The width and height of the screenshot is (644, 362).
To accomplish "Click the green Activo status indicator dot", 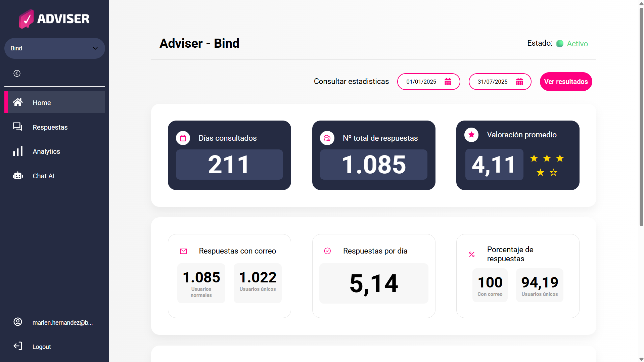I will tap(560, 44).
